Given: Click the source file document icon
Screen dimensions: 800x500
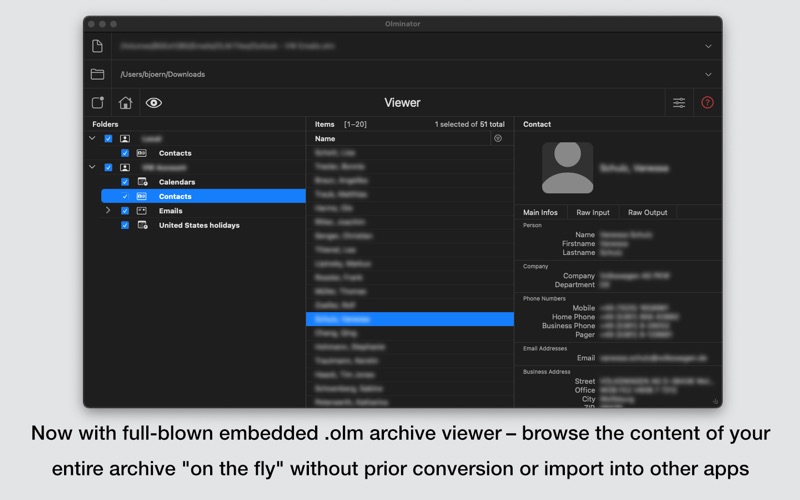Looking at the screenshot, I should point(97,46).
